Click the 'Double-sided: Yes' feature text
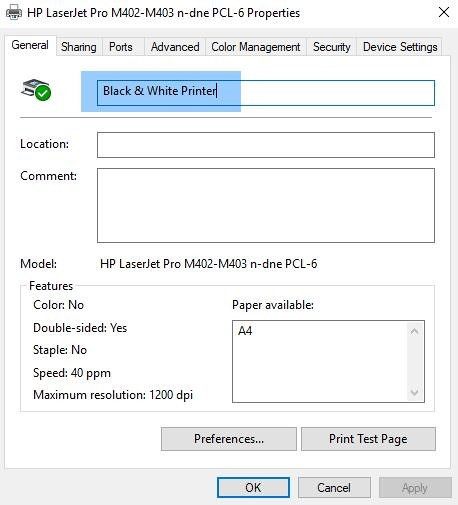458x505 pixels. tap(80, 328)
